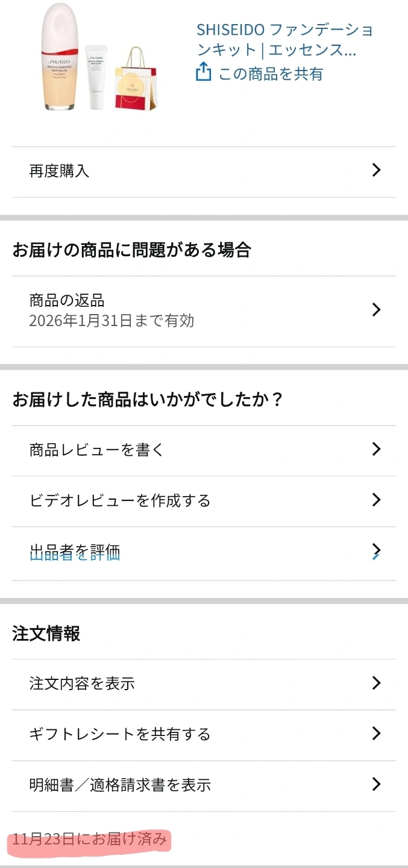Viewport: 408px width, 868px height.
Task: Open 出品者を評価 to rate seller
Action: point(75,552)
